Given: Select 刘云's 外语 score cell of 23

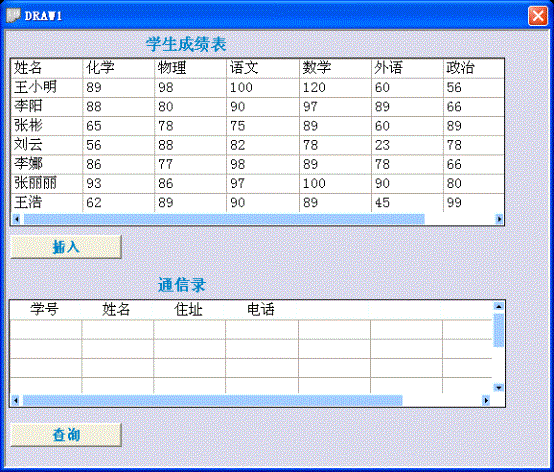Looking at the screenshot, I should (407, 145).
